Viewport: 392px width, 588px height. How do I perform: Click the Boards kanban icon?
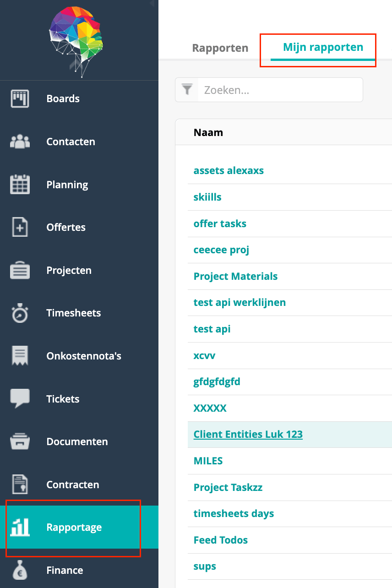click(20, 99)
